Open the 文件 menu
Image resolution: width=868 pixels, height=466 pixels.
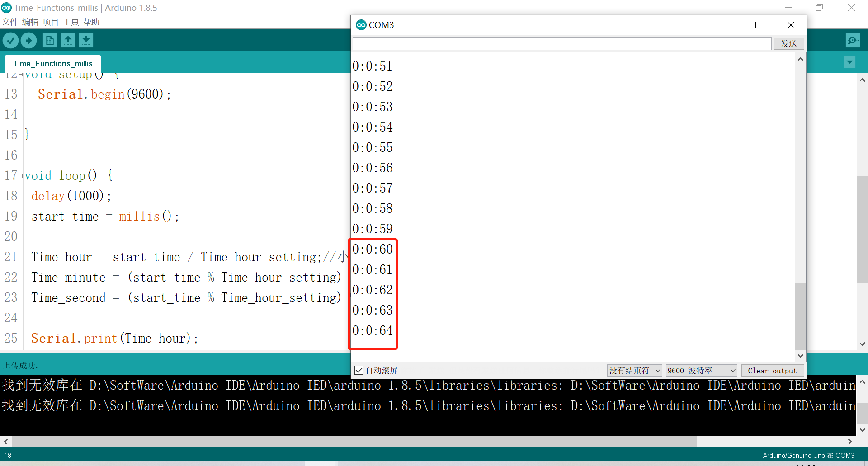tap(10, 22)
